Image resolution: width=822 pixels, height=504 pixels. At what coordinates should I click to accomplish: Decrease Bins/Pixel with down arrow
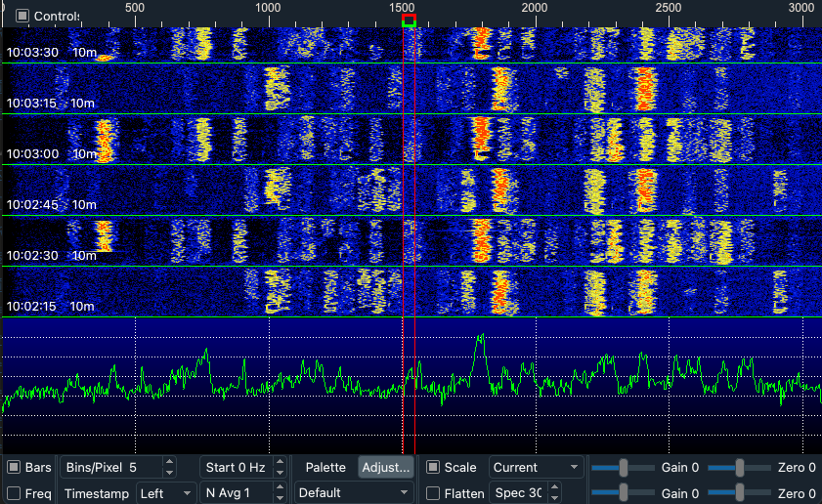point(169,472)
